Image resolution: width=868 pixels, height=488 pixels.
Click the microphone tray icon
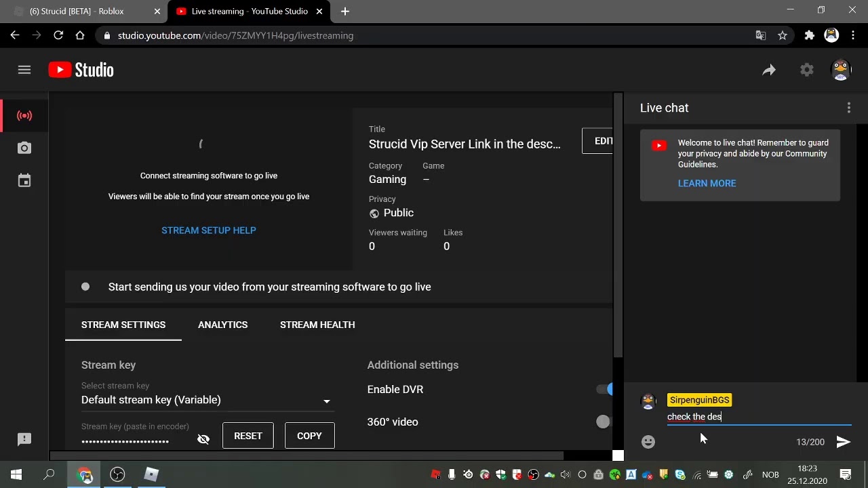point(452,474)
